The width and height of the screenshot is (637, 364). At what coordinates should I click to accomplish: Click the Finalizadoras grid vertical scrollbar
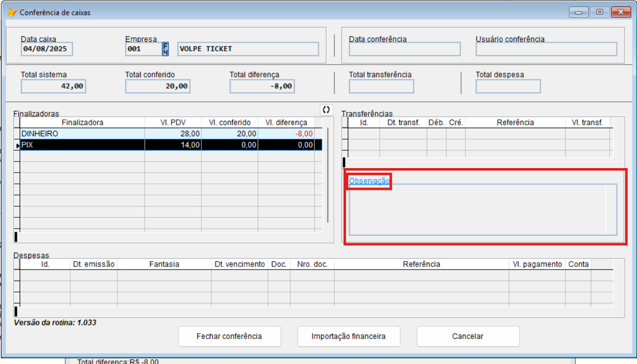pyautogui.click(x=328, y=175)
